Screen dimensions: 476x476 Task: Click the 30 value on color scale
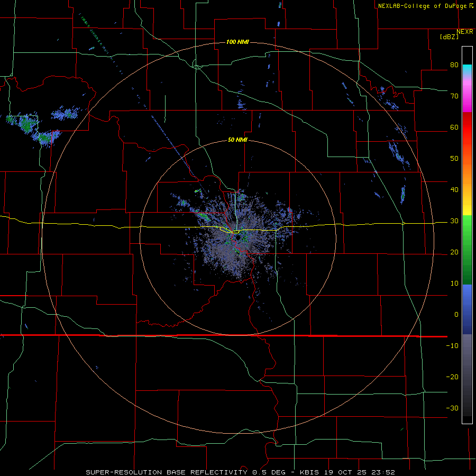click(454, 221)
